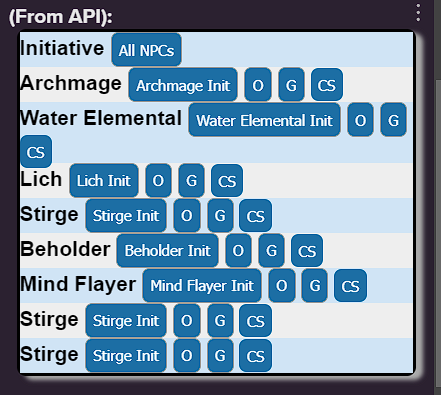
Task: Click the Mind Flayer row's CS button
Action: click(350, 285)
